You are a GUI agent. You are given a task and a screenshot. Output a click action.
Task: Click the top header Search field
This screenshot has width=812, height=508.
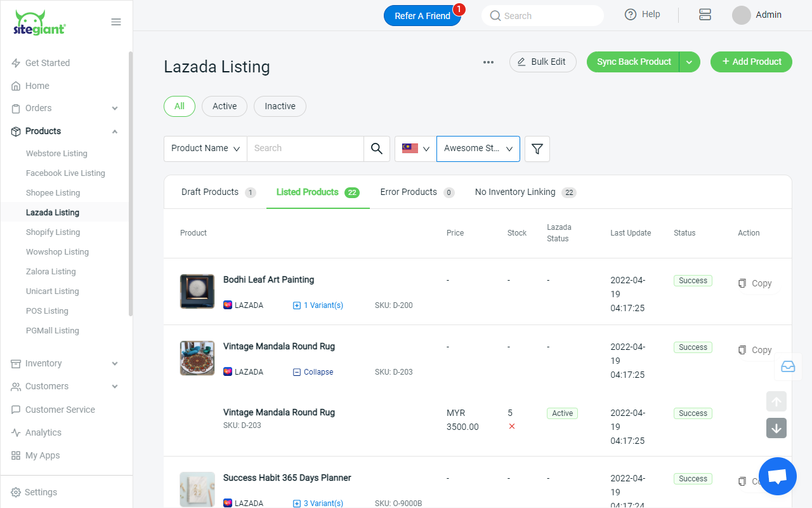[x=542, y=16]
